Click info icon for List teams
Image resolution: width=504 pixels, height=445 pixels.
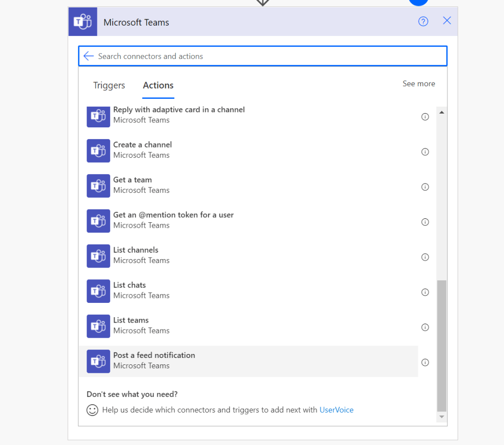pos(425,327)
